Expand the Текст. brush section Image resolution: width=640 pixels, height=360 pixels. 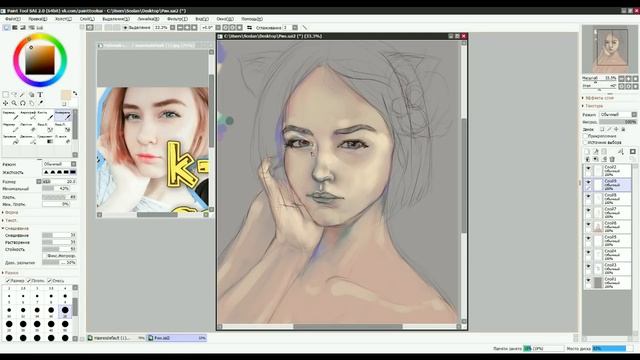coord(11,220)
